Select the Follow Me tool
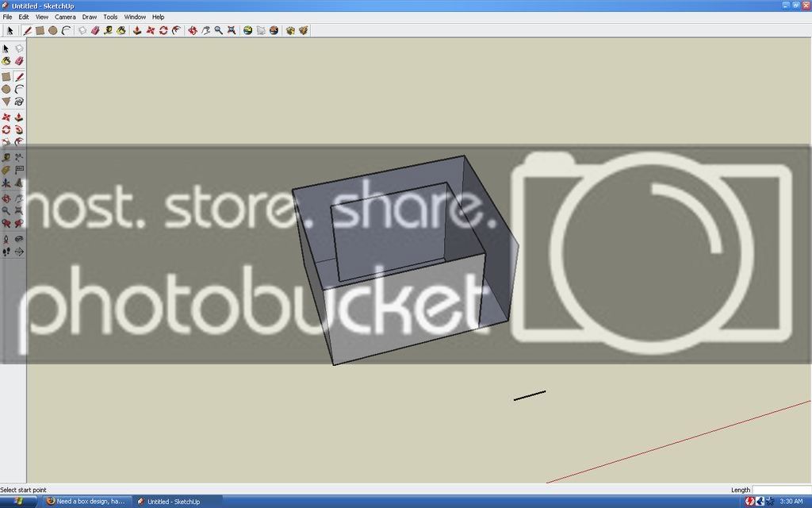This screenshot has height=508, width=812. [x=19, y=130]
